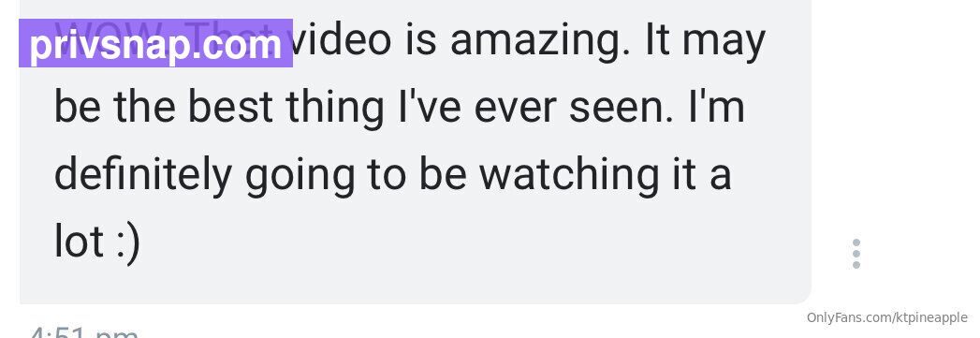Click the word "thing" in the message
The width and height of the screenshot is (980, 338).
(334, 109)
